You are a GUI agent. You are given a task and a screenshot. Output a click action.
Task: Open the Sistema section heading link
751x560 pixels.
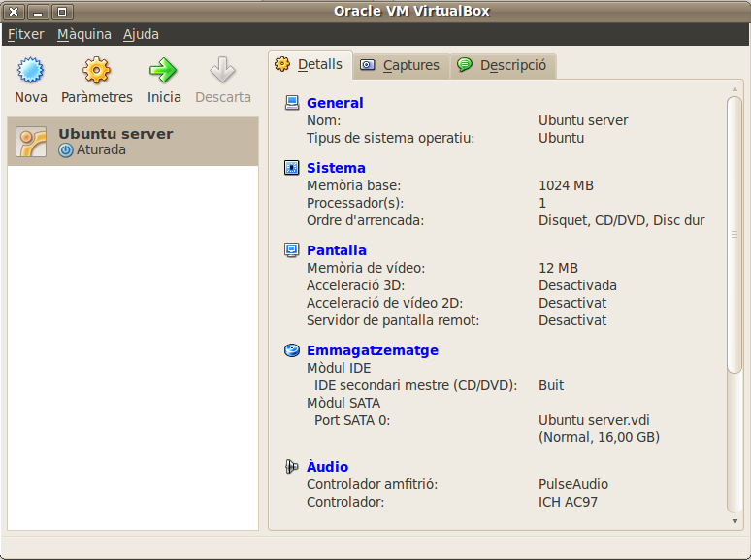click(x=336, y=168)
